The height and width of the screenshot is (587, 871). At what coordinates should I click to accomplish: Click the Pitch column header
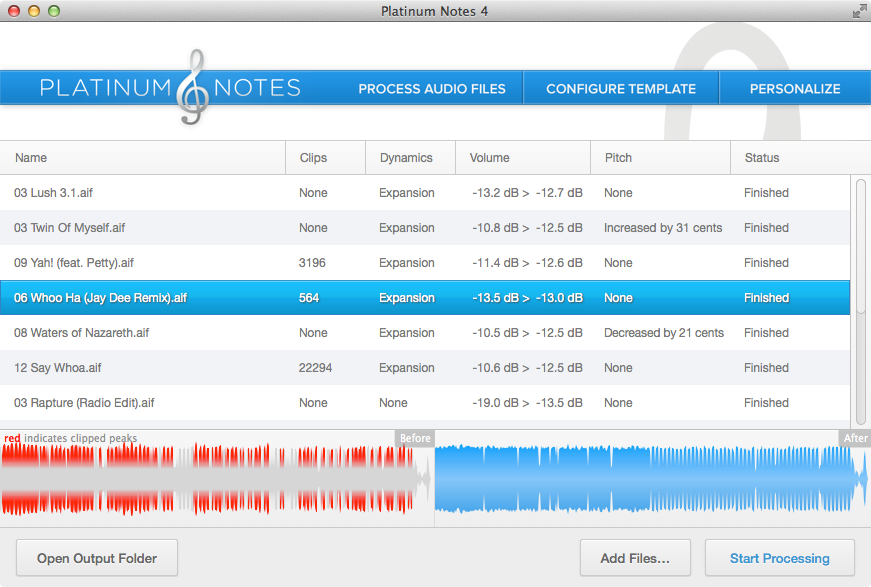[618, 158]
